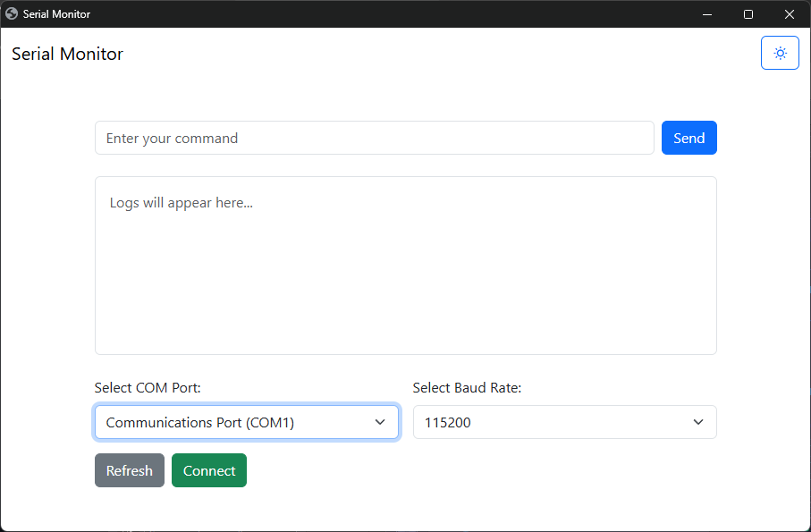The height and width of the screenshot is (532, 811).
Task: Click the 'Select Baud Rate:' label
Action: [467, 388]
